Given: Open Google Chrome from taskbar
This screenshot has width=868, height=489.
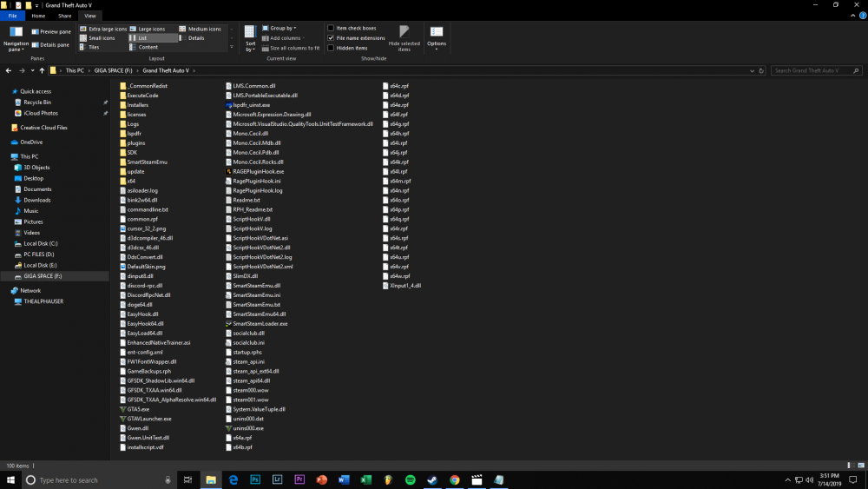Looking at the screenshot, I should [x=455, y=480].
